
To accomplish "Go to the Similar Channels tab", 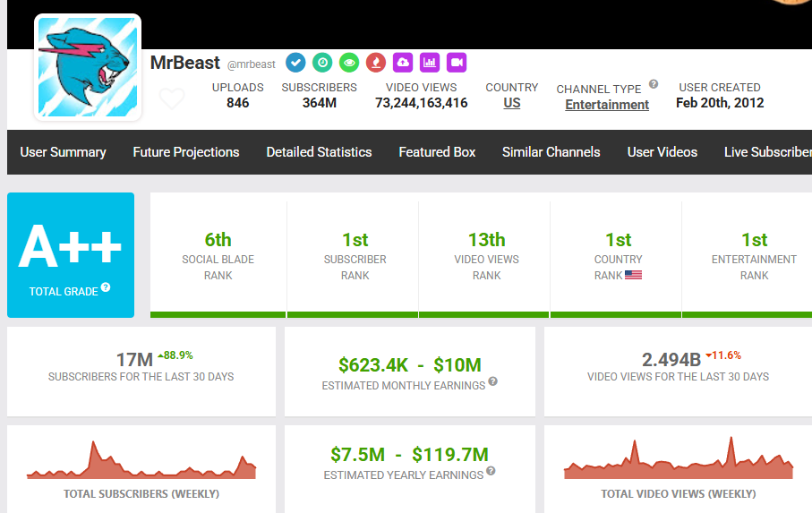I will pos(551,152).
